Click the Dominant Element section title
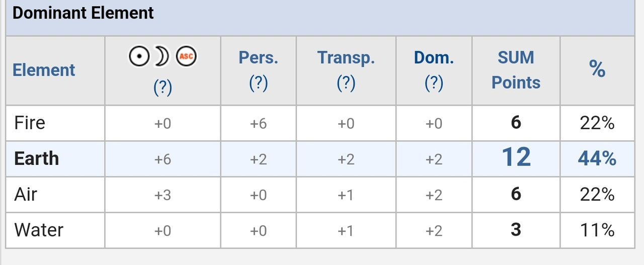Viewport: 644px width, 265px height. pyautogui.click(x=83, y=13)
